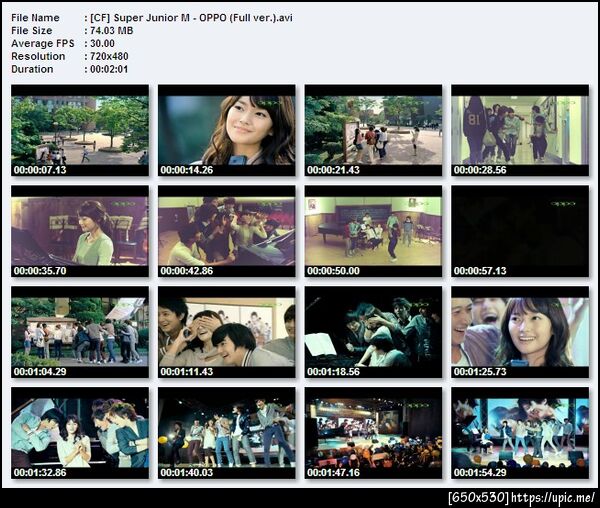Click the 'Resolution' label
Screen dimensions: 600x508
point(38,56)
